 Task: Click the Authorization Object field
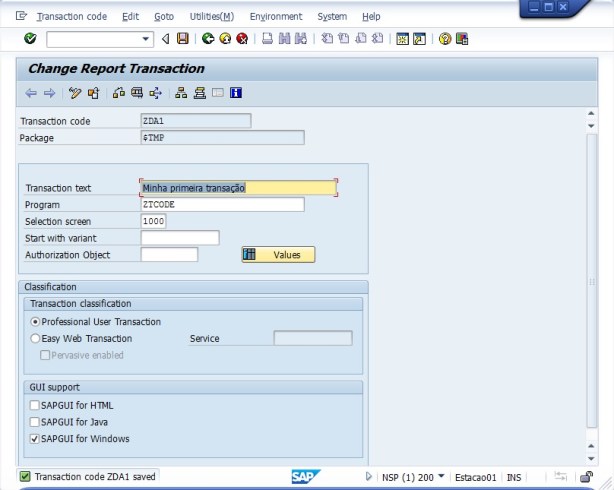(169, 255)
